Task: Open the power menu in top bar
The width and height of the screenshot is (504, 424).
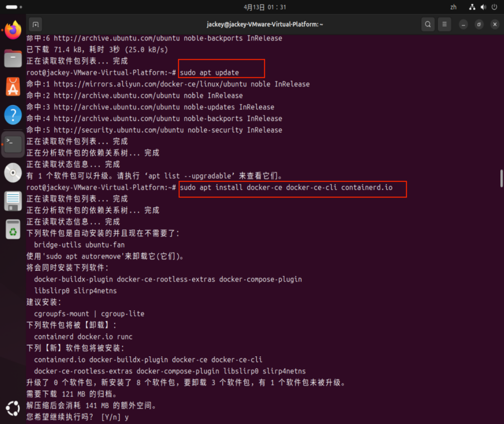Action: pyautogui.click(x=494, y=7)
